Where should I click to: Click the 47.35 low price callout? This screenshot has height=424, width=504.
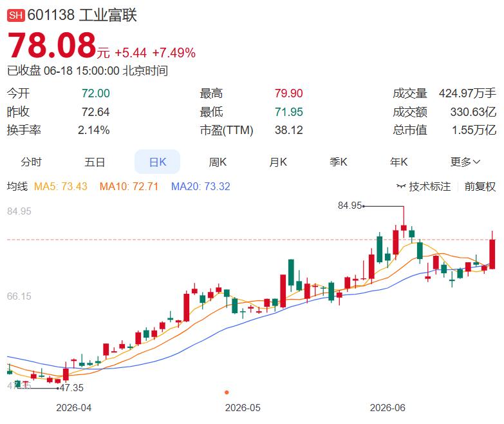point(71,388)
